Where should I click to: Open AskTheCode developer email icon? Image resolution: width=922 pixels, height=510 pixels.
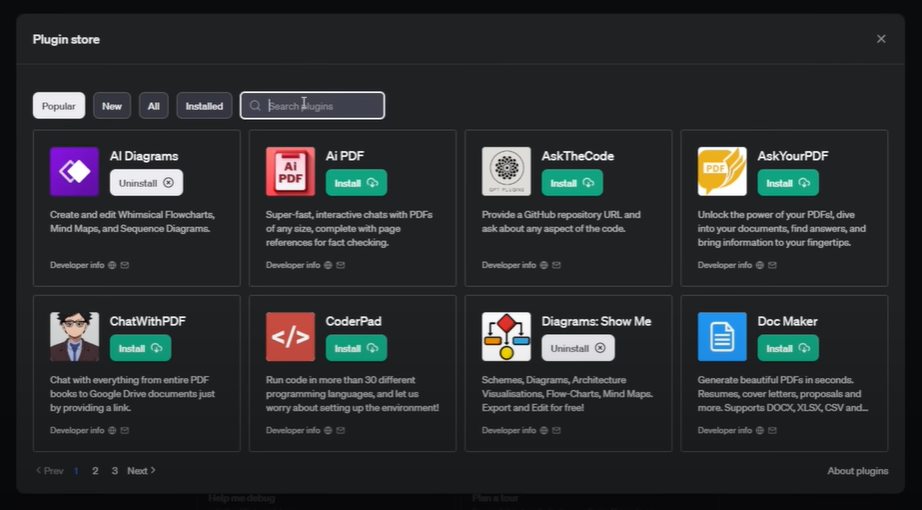pos(556,265)
